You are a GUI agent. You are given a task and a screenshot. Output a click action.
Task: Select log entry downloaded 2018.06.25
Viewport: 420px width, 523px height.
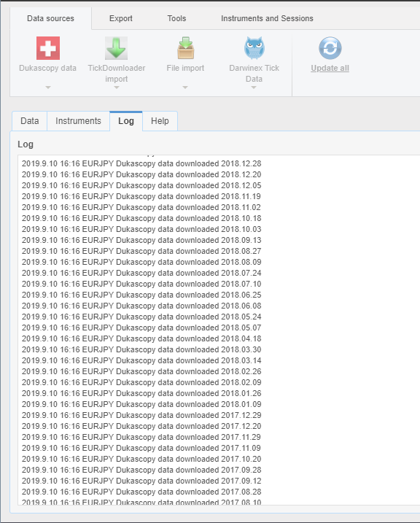(141, 295)
